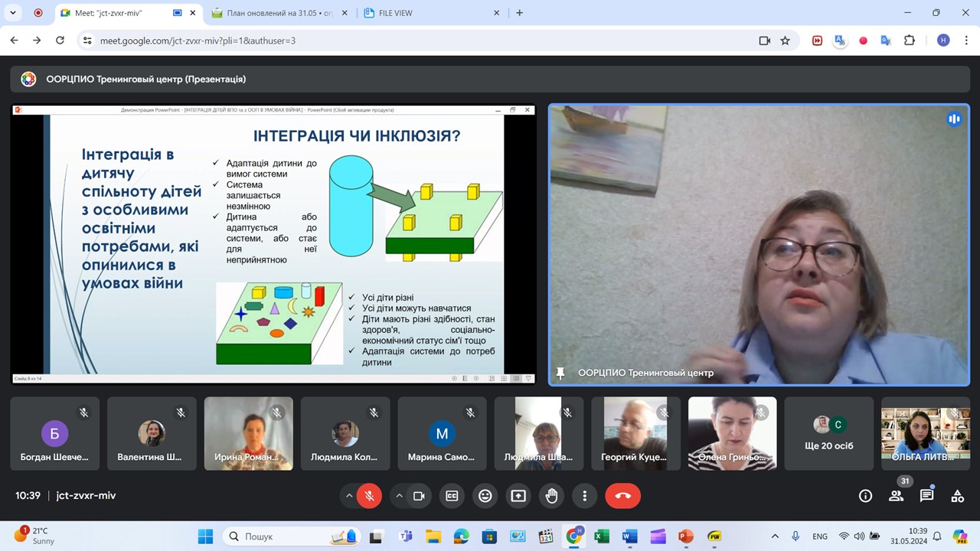Screen dimensions: 980x551
Task: Expand audio settings chevron beside microphone
Action: coord(349,496)
